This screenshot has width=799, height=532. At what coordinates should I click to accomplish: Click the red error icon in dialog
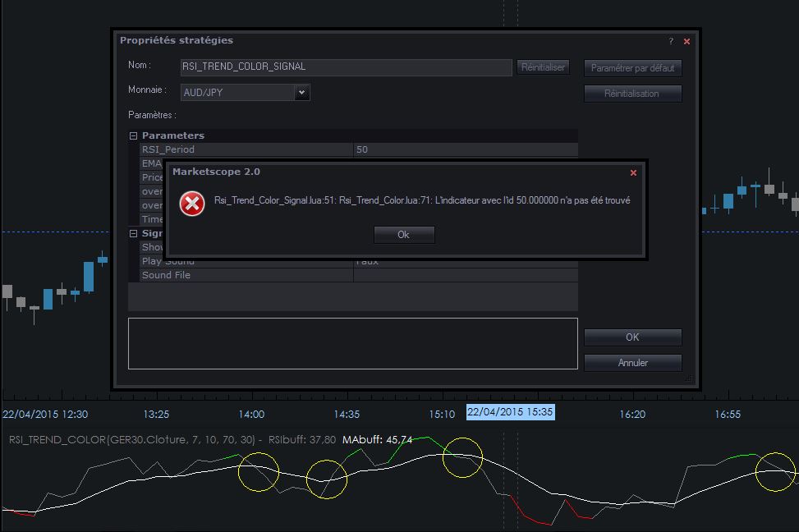point(192,204)
